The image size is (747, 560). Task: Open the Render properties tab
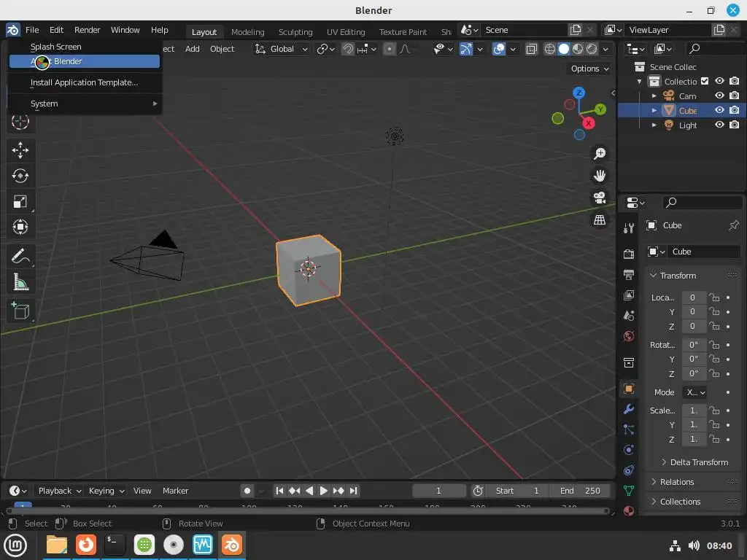click(x=629, y=254)
